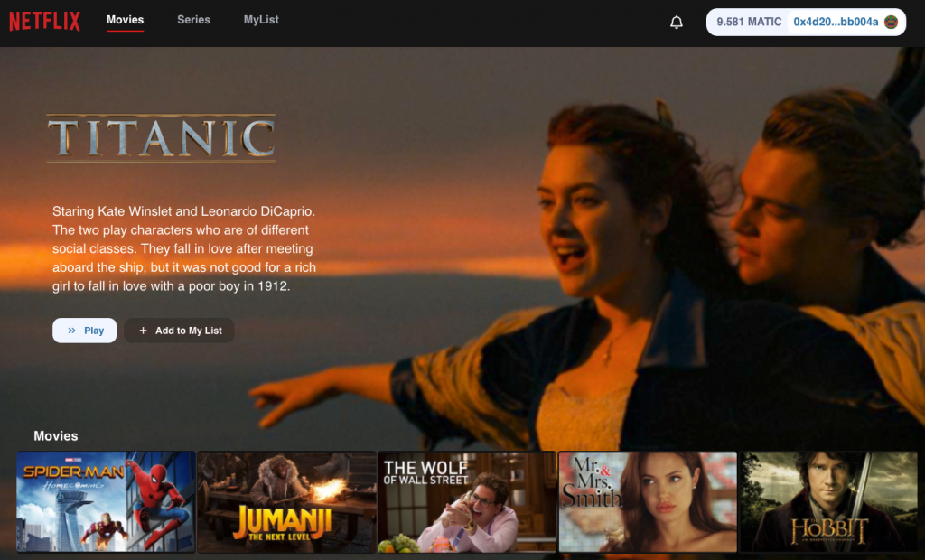925x560 pixels.
Task: Switch to the Movies tab
Action: 125,20
